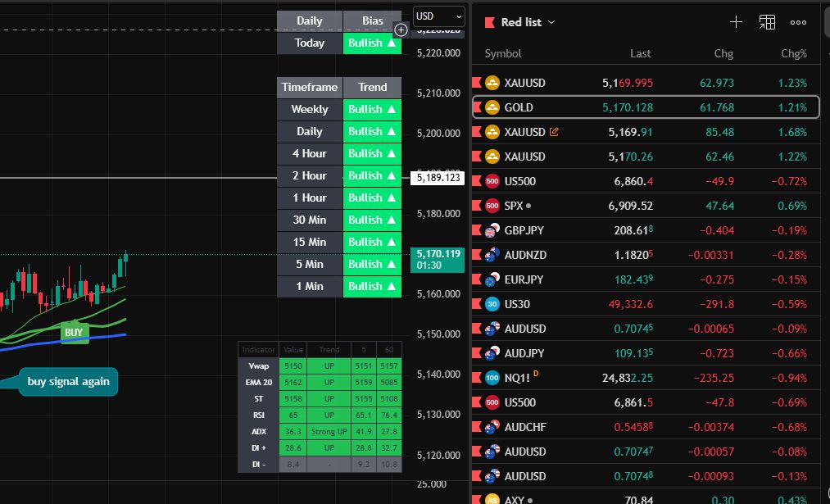Sort watchlist by Chg% column header

[793, 53]
